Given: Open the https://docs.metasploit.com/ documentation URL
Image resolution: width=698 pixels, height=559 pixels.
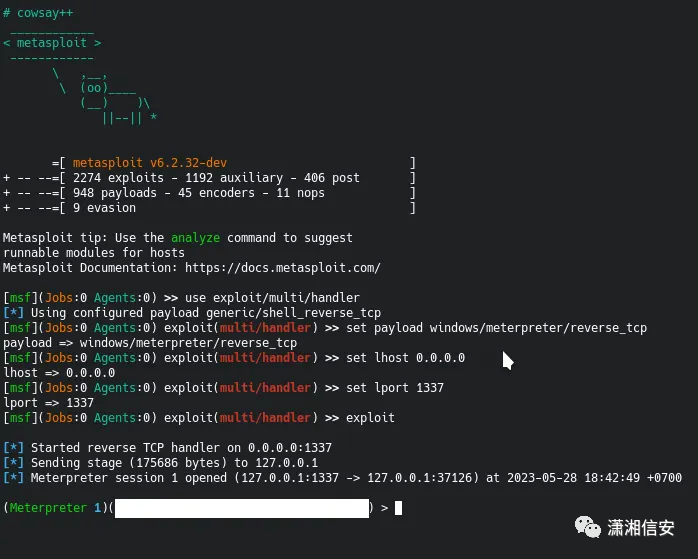Looking at the screenshot, I should pos(283,267).
